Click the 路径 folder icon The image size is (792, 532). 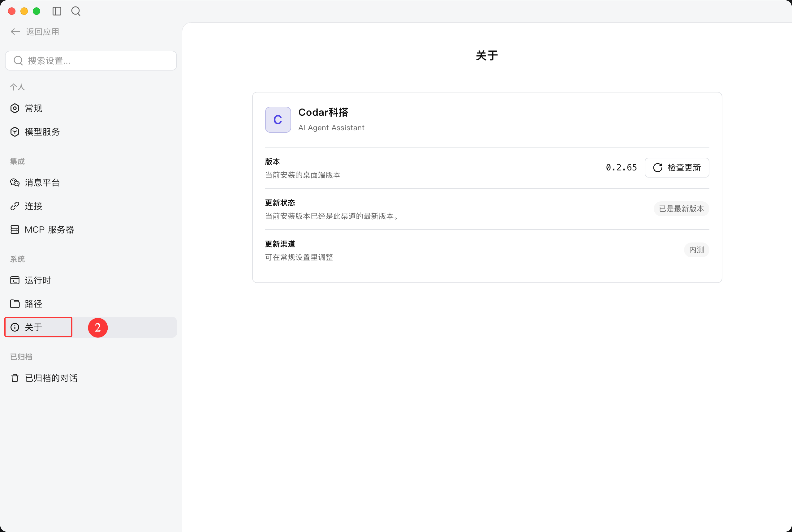pyautogui.click(x=15, y=304)
